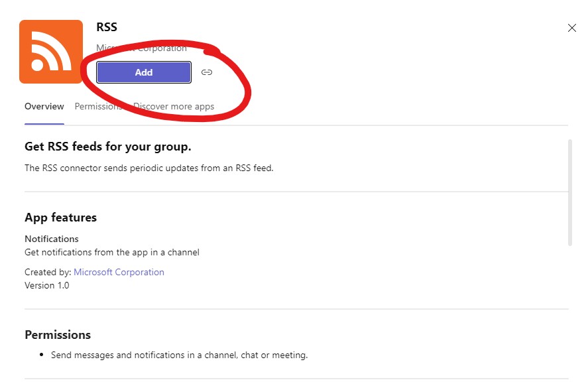Open Discover more apps
The width and height of the screenshot is (588, 382).
click(x=174, y=106)
